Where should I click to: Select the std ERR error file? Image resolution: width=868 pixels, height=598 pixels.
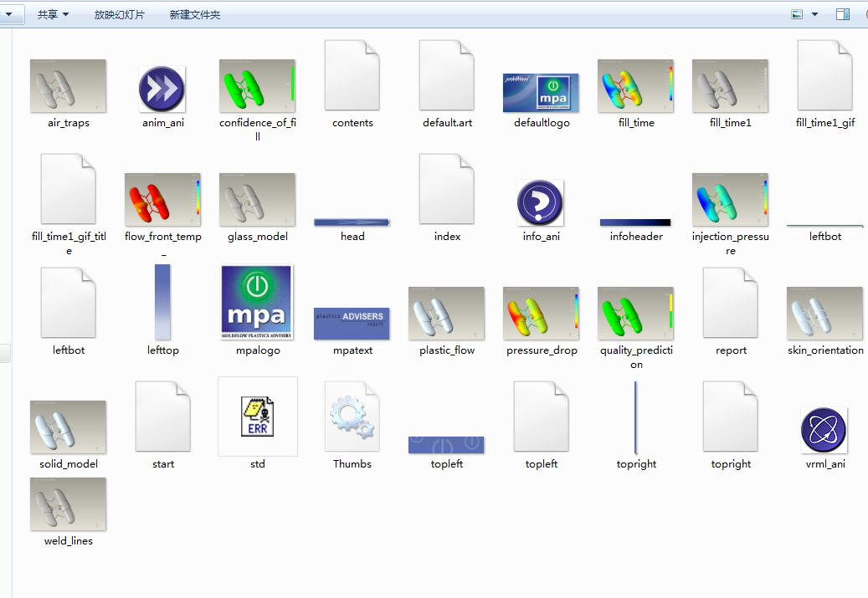[258, 417]
